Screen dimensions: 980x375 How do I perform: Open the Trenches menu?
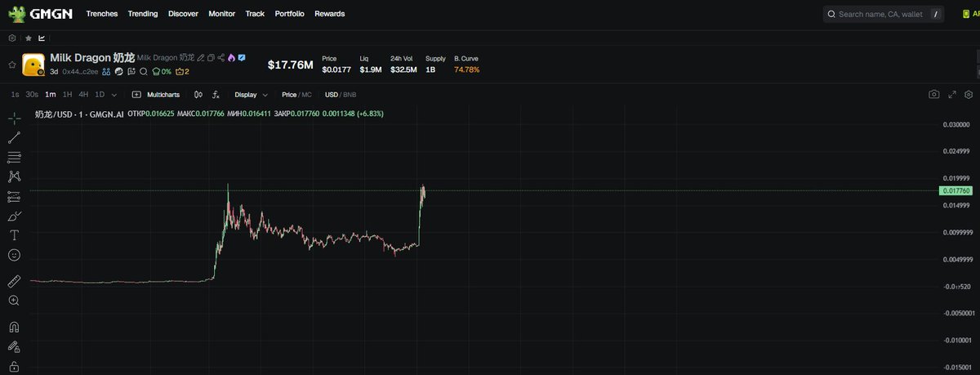tap(102, 14)
